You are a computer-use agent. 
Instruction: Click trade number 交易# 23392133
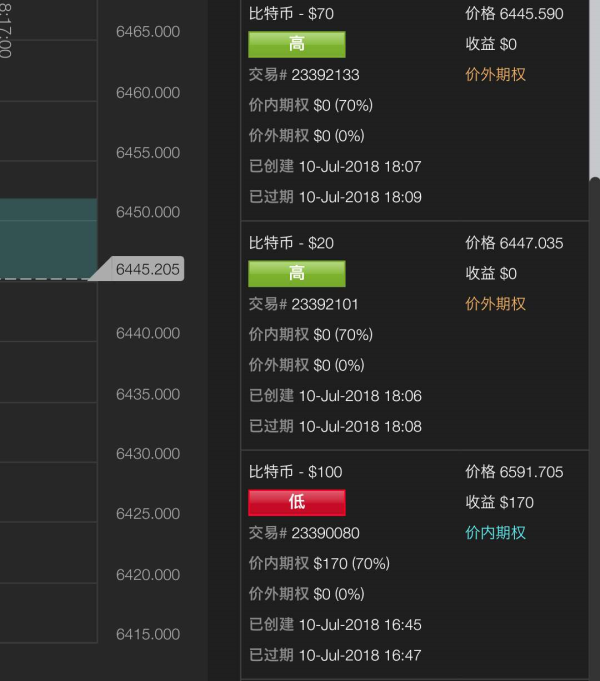pyautogui.click(x=304, y=75)
